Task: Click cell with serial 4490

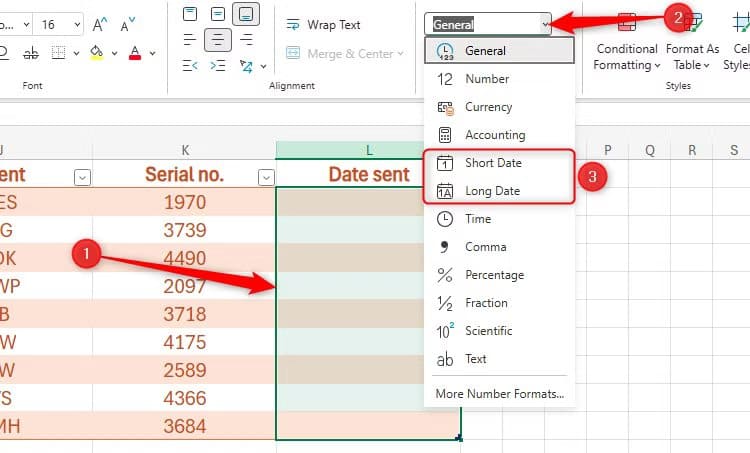Action: coord(185,258)
